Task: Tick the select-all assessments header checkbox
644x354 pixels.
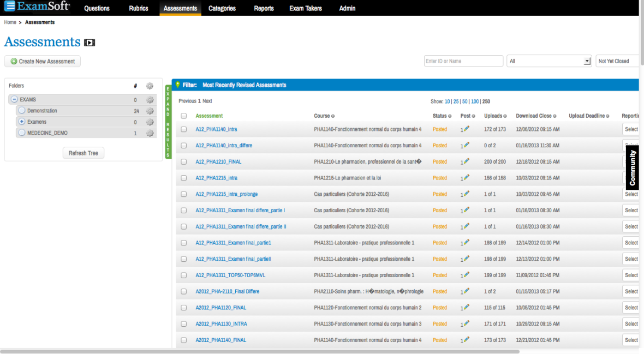Action: [183, 116]
